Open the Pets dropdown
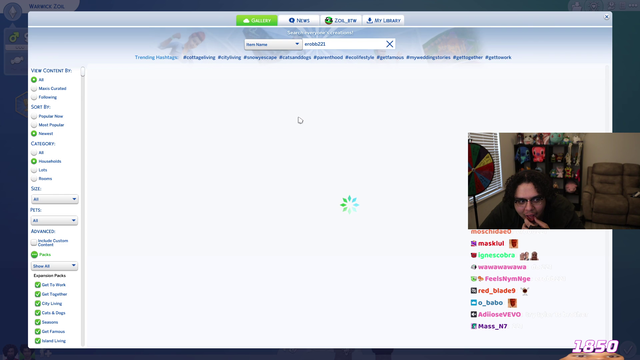Viewport: 640px width, 360px height. pos(54,220)
